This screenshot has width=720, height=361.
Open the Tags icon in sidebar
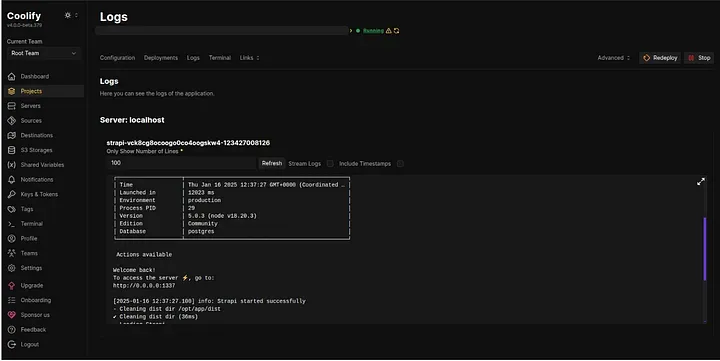point(12,209)
